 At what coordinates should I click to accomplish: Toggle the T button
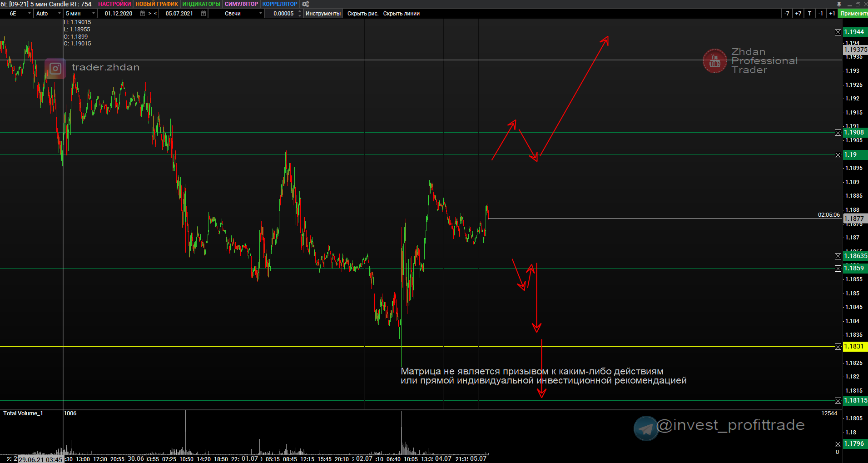(809, 14)
